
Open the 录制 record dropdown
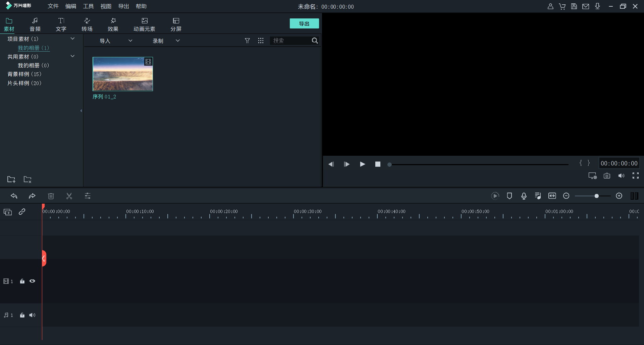166,41
